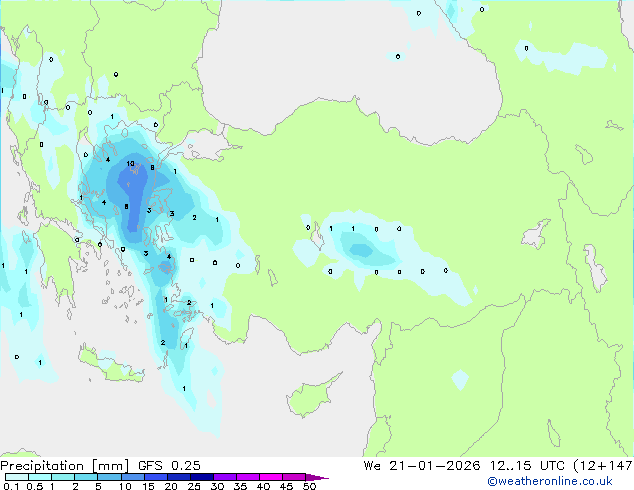The height and width of the screenshot is (490, 634).
Task: Click the "50" color scale label
Action: click(310, 486)
